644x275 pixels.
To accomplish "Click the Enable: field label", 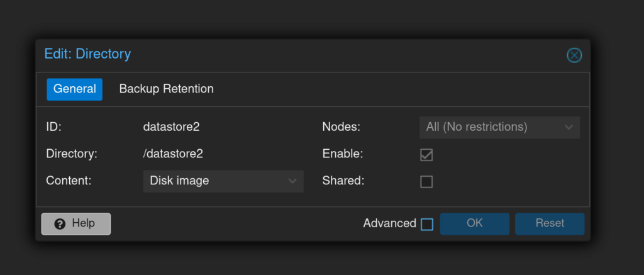I will coord(342,154).
